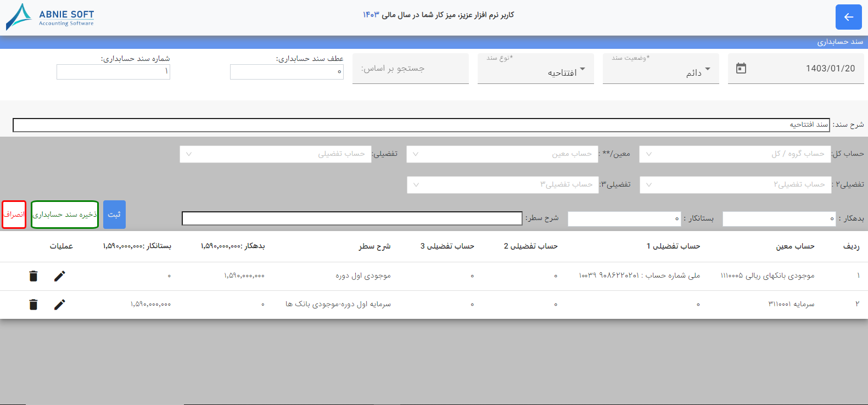Open the calendar date picker icon
Screen dimensions: 868x405
(741, 69)
